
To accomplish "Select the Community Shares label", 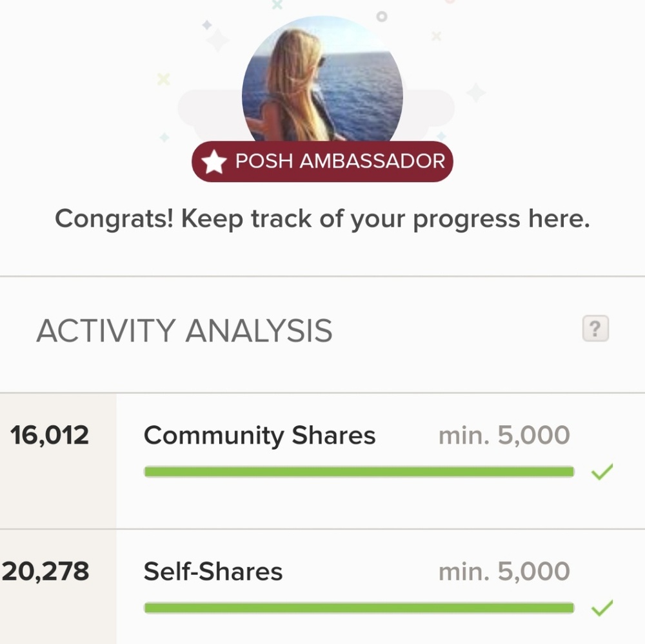I will pos(259,436).
